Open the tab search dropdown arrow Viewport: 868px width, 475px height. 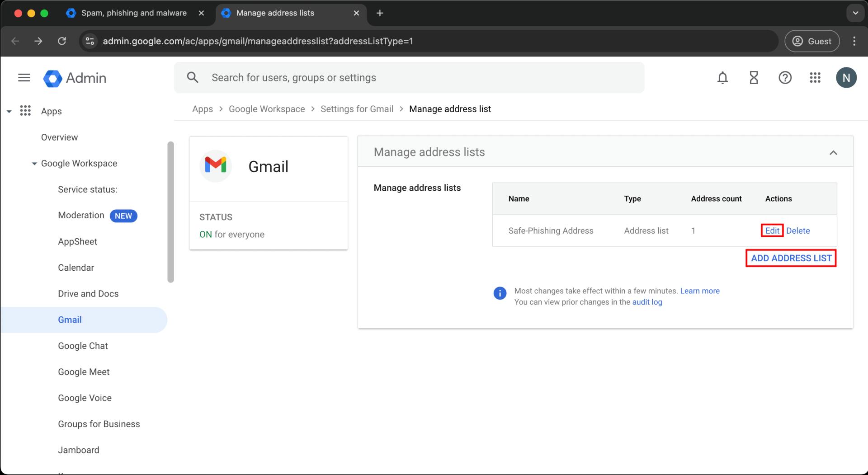pos(855,13)
